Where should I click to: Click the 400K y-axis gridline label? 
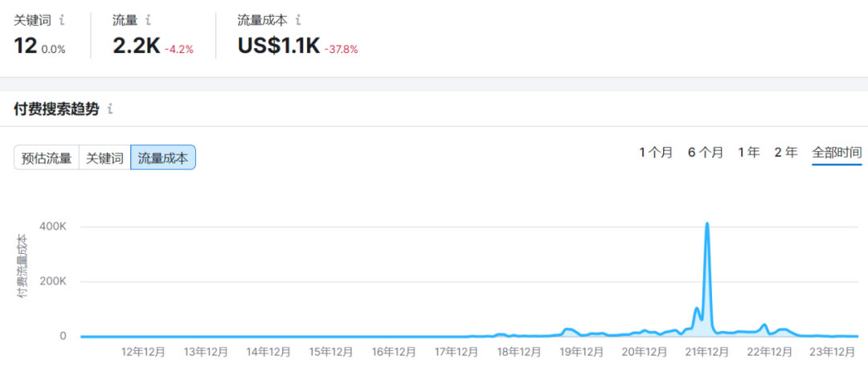pos(52,227)
